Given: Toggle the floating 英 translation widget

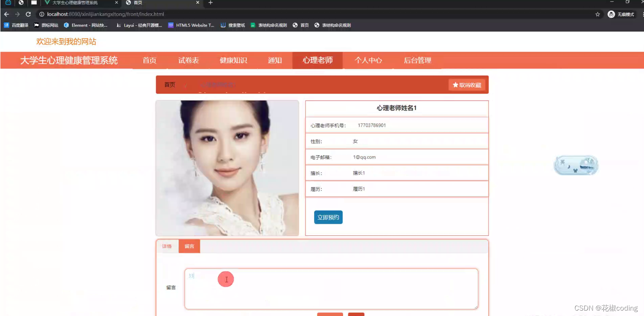Looking at the screenshot, I should click(x=576, y=164).
